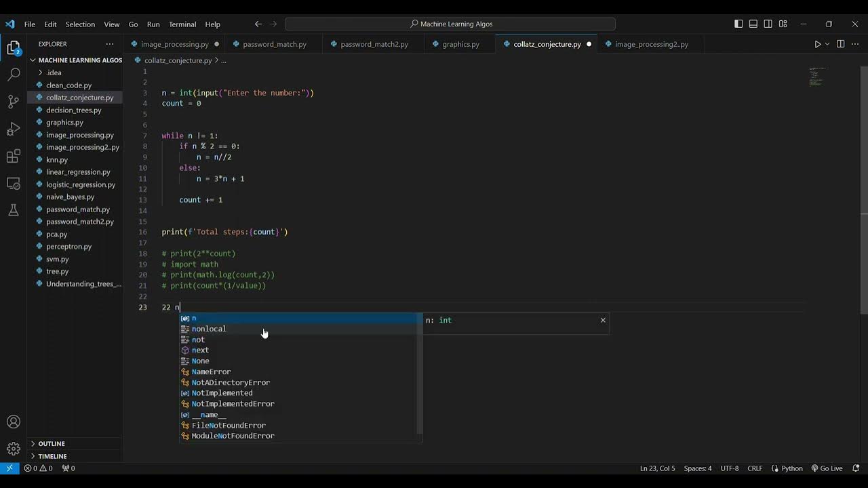Image resolution: width=868 pixels, height=488 pixels.
Task: Click errors and warnings status indicator
Action: pyautogui.click(x=38, y=468)
